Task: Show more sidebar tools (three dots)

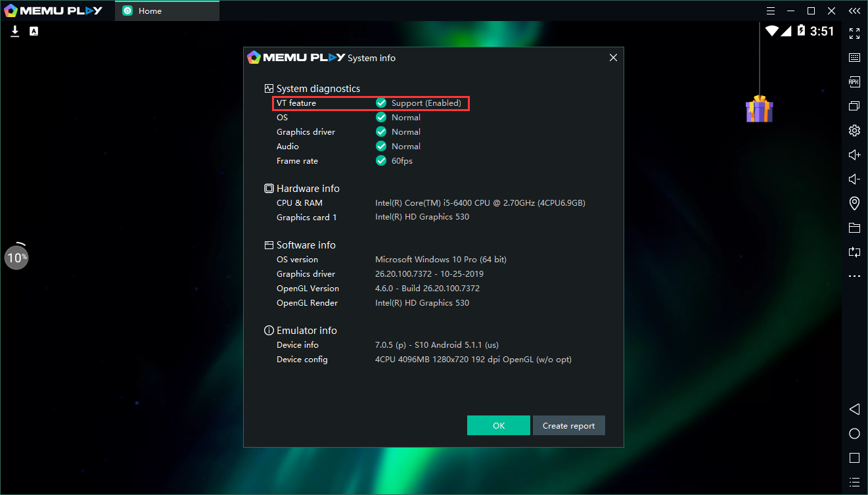Action: [854, 277]
